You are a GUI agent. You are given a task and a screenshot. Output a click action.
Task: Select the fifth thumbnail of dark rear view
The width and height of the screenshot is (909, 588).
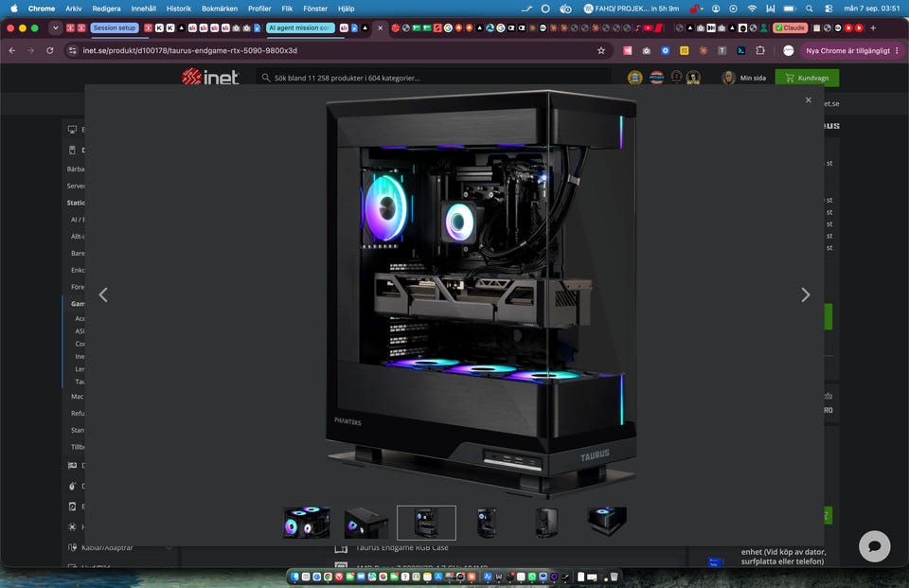[x=546, y=523]
